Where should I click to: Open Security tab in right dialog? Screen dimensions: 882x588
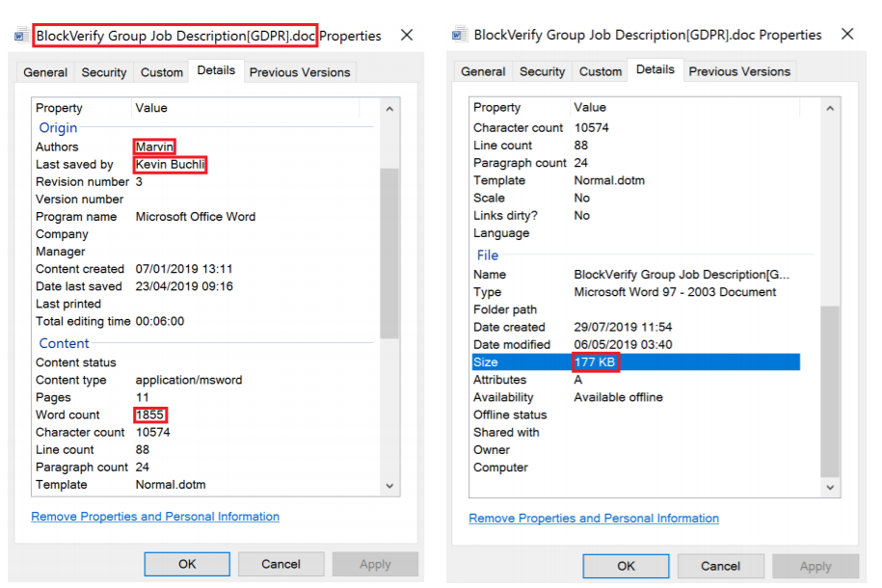(543, 71)
